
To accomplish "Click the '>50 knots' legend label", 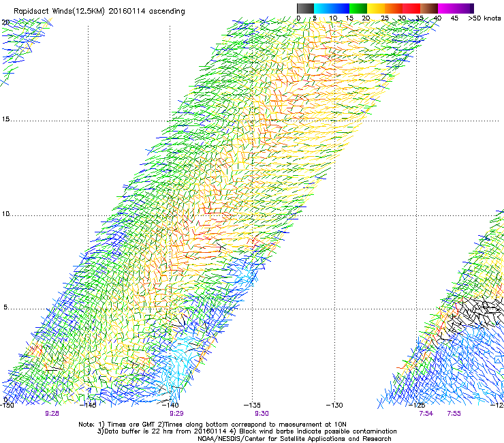I will pyautogui.click(x=484, y=18).
